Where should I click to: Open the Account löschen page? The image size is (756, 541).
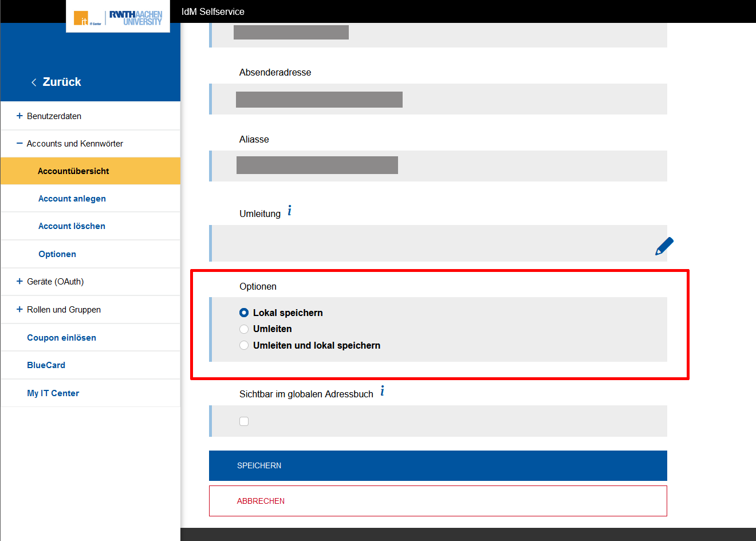72,226
